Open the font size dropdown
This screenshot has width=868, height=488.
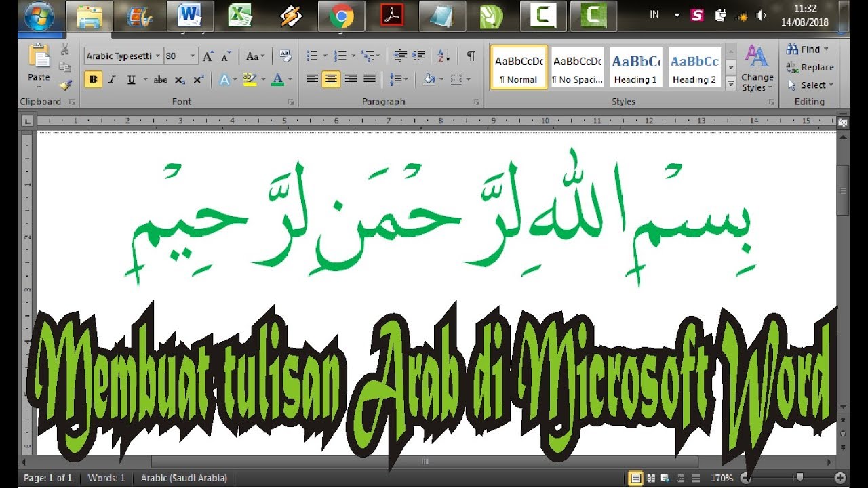point(194,56)
